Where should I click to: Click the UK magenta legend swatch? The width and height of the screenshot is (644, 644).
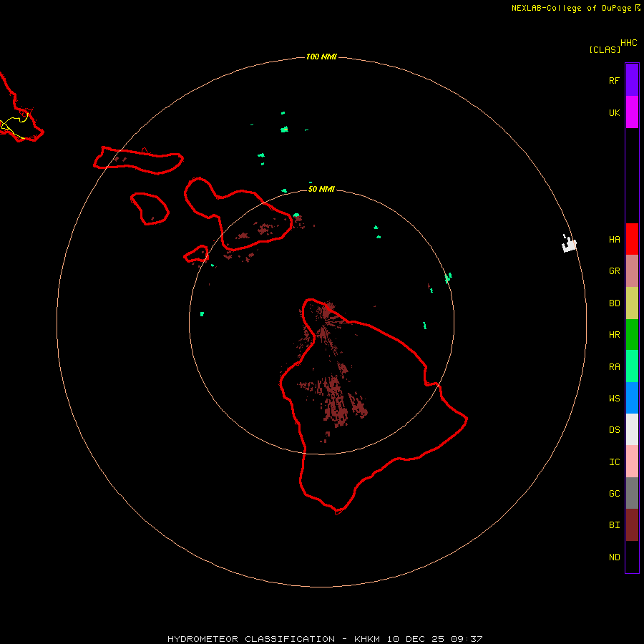(x=632, y=112)
